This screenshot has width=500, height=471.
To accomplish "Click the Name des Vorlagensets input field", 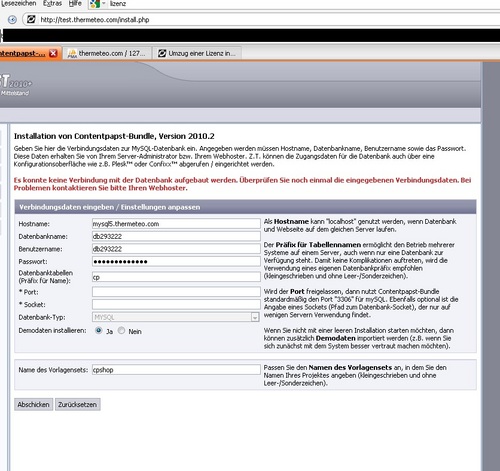I will [176, 370].
